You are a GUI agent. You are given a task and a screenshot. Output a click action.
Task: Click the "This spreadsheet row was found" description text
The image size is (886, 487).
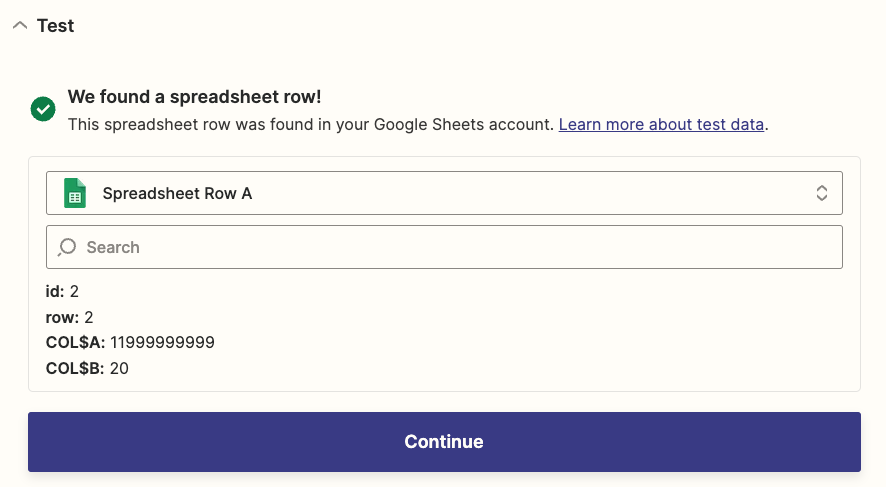point(310,125)
